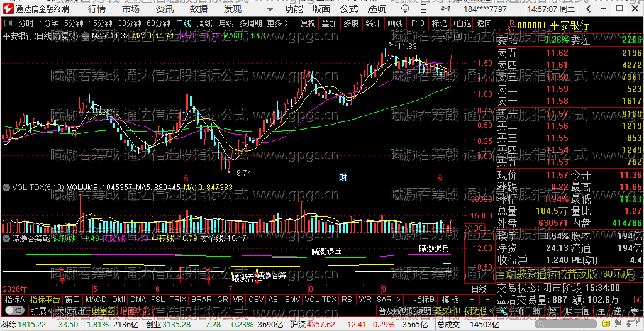Click the 窗口 window tab

(73, 299)
